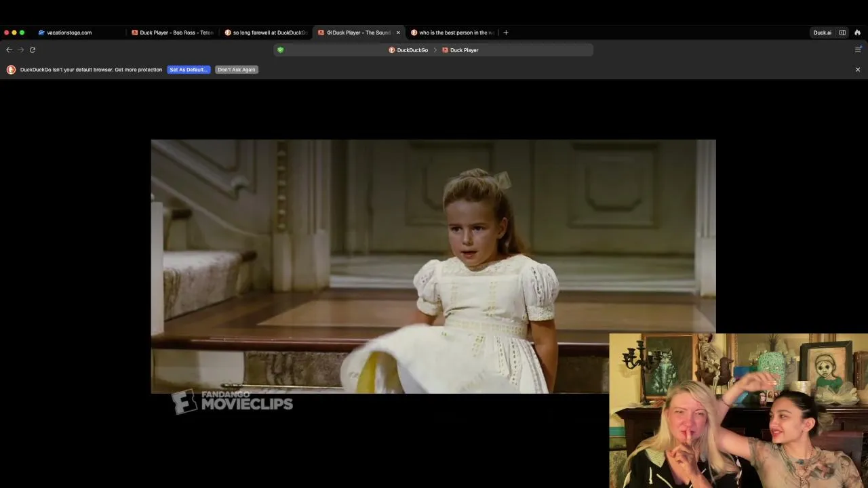Dismiss the default browser banner
The height and width of the screenshot is (488, 868).
(x=857, y=69)
